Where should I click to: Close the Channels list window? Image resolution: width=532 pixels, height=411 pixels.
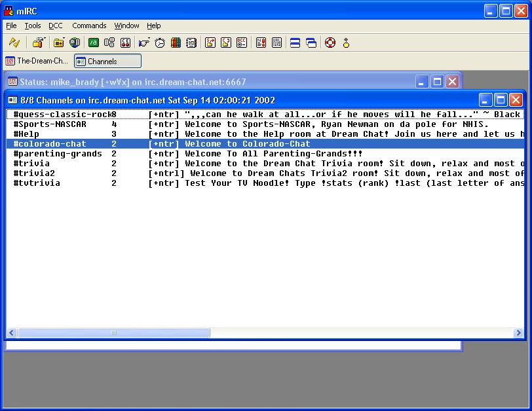516,100
